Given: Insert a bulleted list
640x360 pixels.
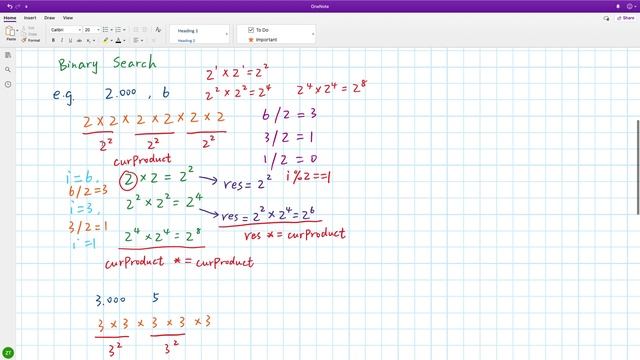Looking at the screenshot, I should pos(105,30).
